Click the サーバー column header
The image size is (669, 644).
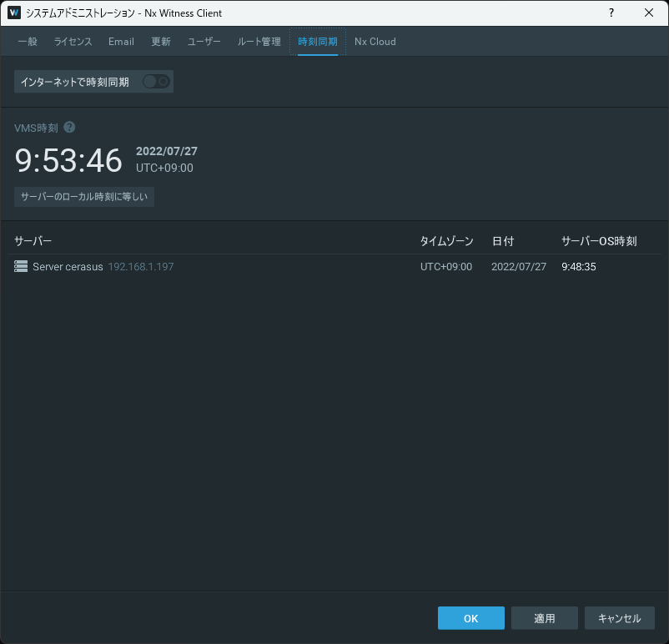(33, 241)
